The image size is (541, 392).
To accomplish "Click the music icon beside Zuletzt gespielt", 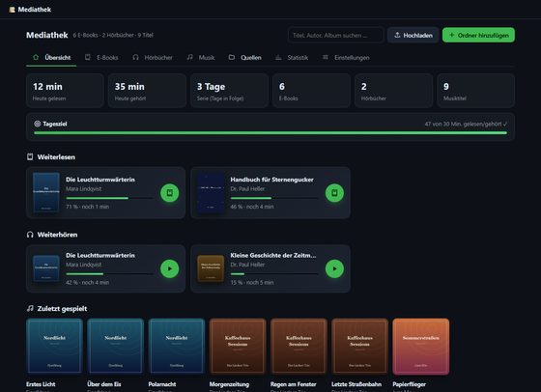I will 30,308.
